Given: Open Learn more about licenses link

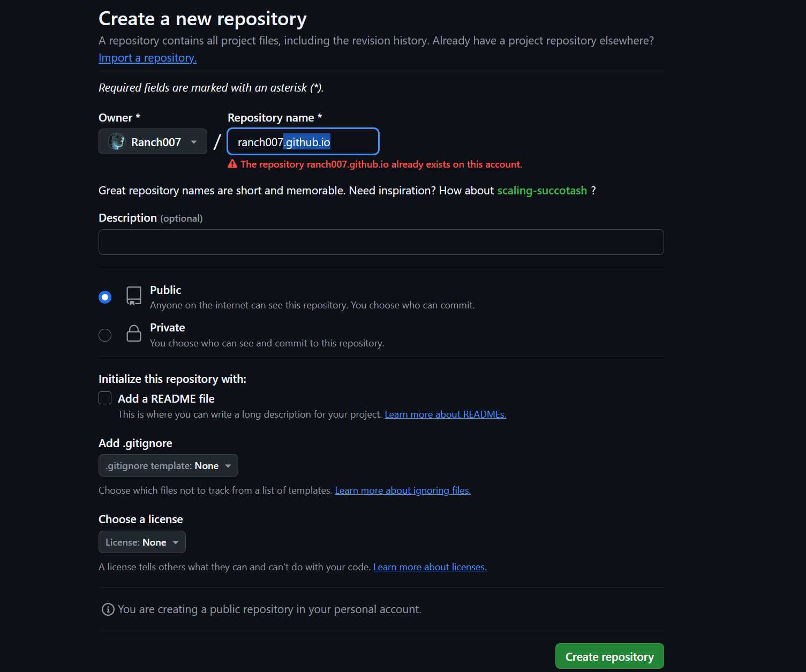Looking at the screenshot, I should pyautogui.click(x=430, y=567).
